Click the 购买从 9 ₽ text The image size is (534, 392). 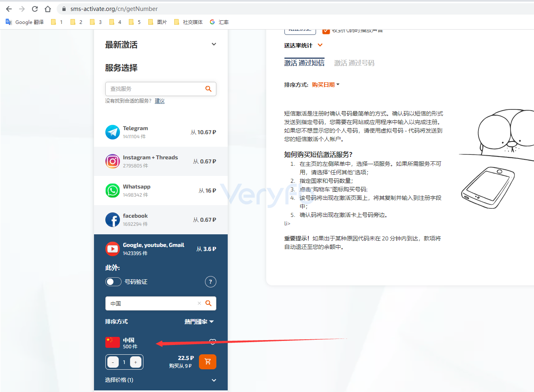pyautogui.click(x=180, y=366)
